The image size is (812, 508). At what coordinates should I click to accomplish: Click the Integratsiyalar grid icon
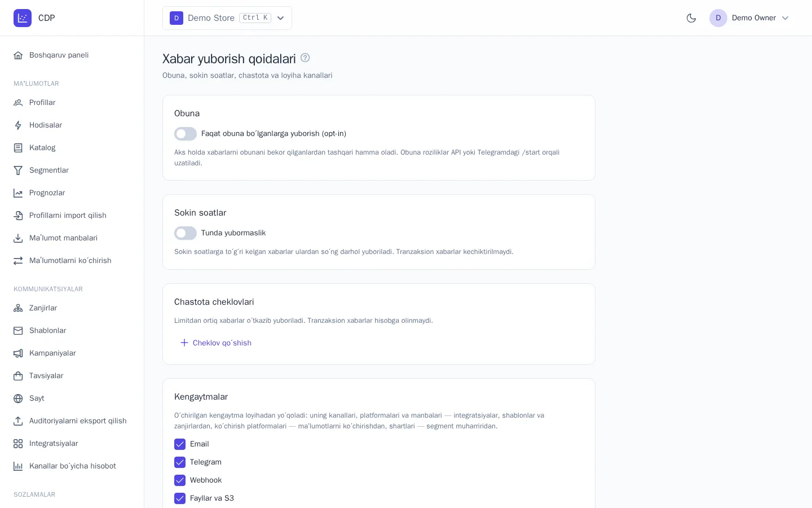[18, 444]
